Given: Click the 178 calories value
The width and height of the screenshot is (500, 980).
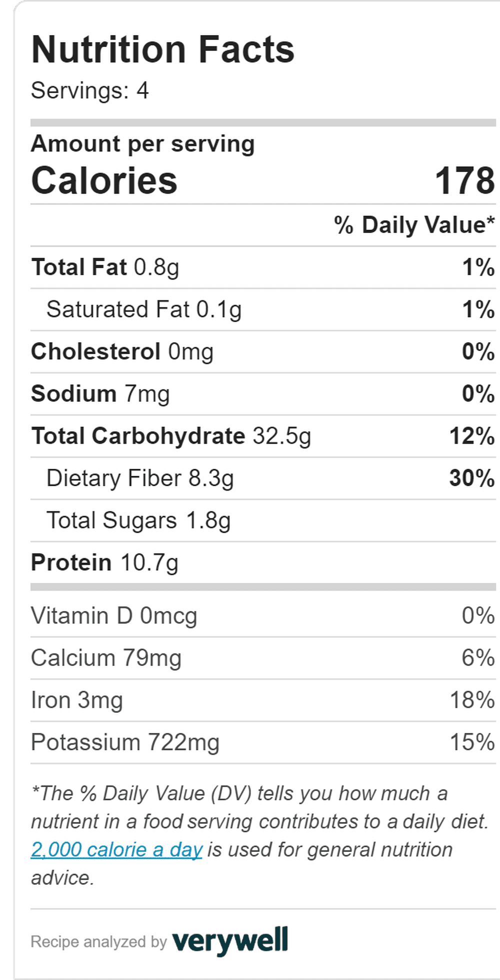Looking at the screenshot, I should tap(464, 181).
